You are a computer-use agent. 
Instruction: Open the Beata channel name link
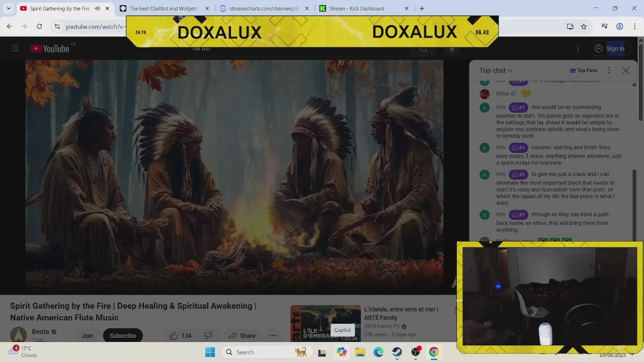[x=40, y=331]
